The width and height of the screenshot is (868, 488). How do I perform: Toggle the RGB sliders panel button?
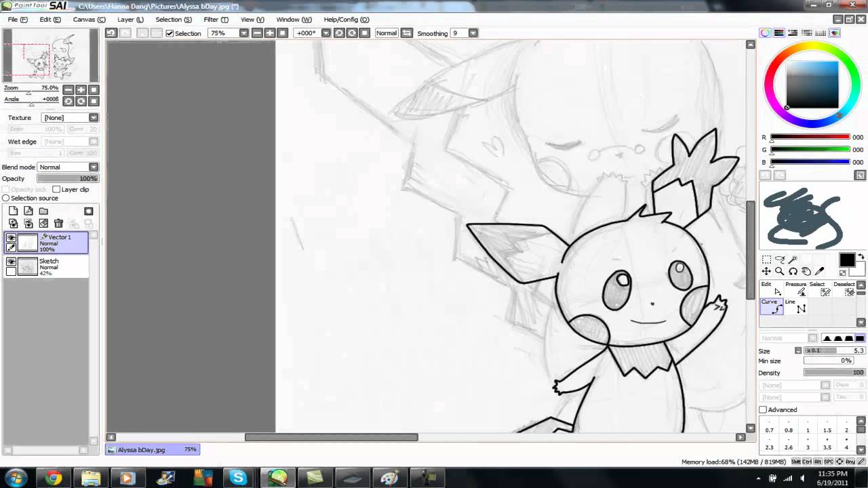click(779, 33)
